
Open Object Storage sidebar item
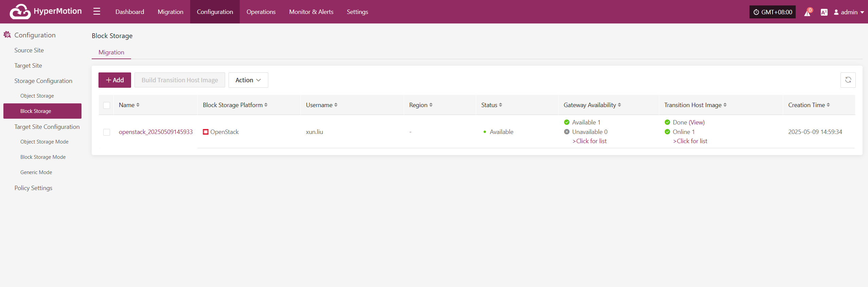[x=37, y=96]
